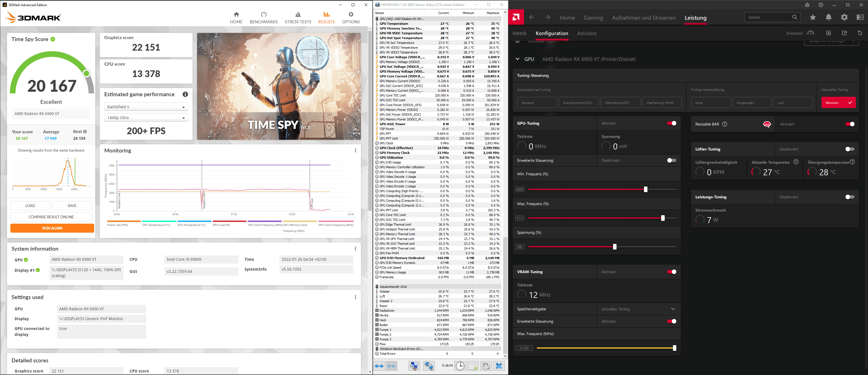Screen dimensions: 868x375
Task: Click the Time Spy thumbnail image
Action: pos(279,86)
